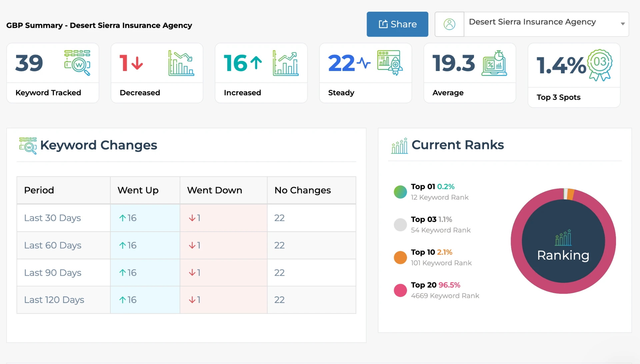
Task: Select the Last 60 Days row label
Action: [x=53, y=245]
